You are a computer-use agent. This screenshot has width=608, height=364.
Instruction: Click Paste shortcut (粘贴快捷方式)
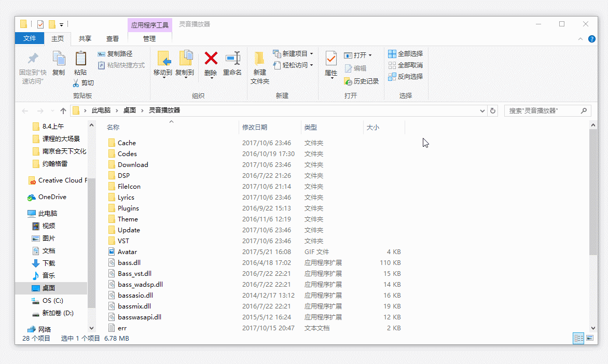121,65
